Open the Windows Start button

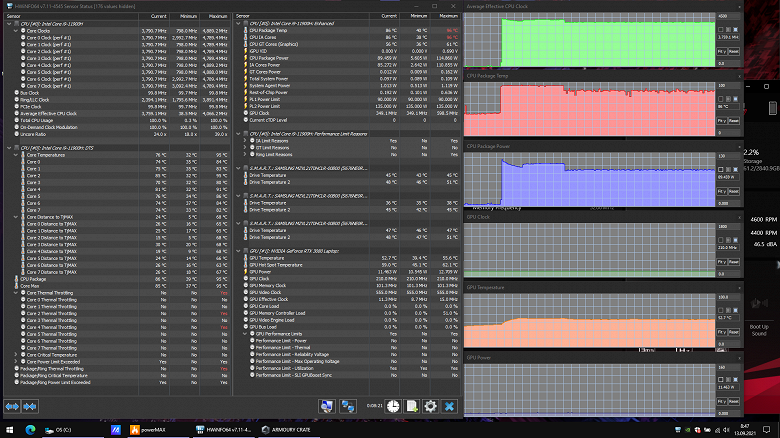pyautogui.click(x=9, y=430)
